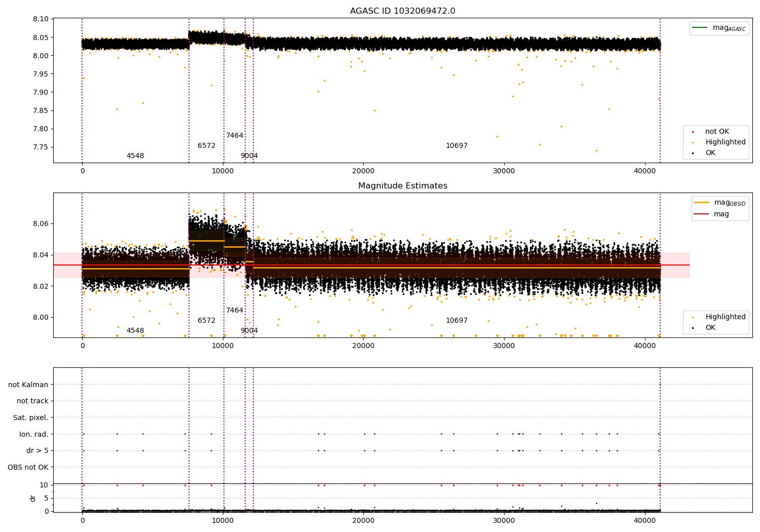Click the "not track" axis label
The width and height of the screenshot is (760, 532).
32,401
